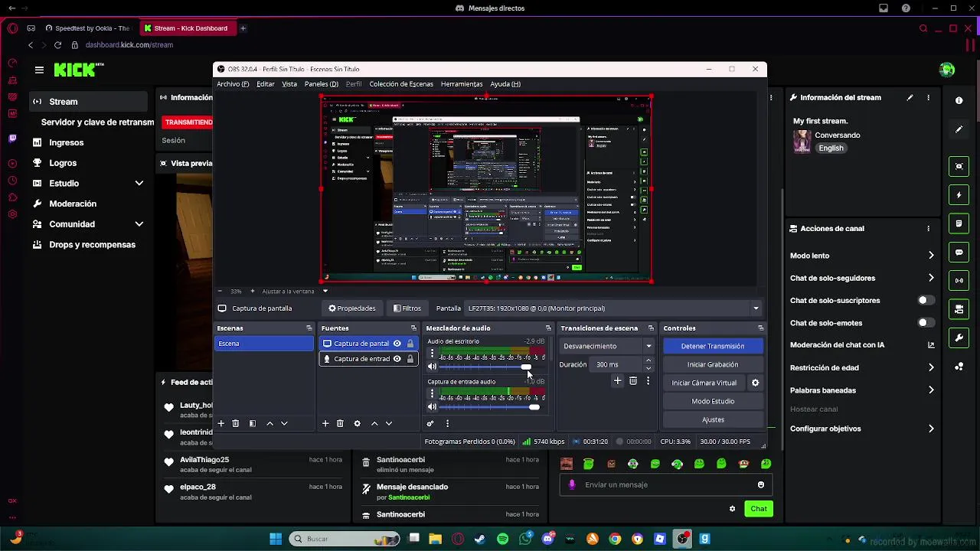Mute Audio del escritorio speaker icon
The width and height of the screenshot is (980, 551).
(432, 367)
